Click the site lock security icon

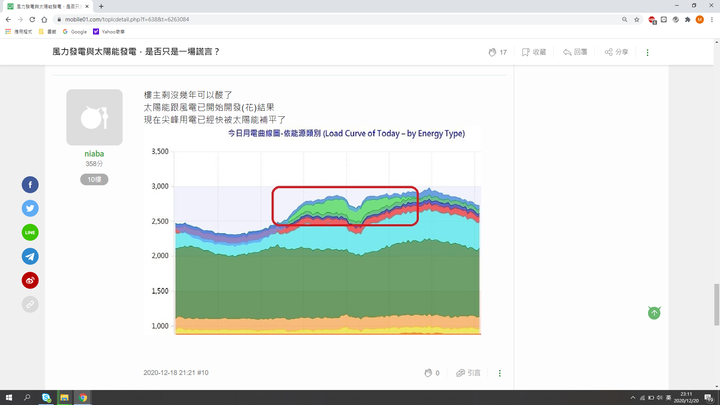coord(59,19)
